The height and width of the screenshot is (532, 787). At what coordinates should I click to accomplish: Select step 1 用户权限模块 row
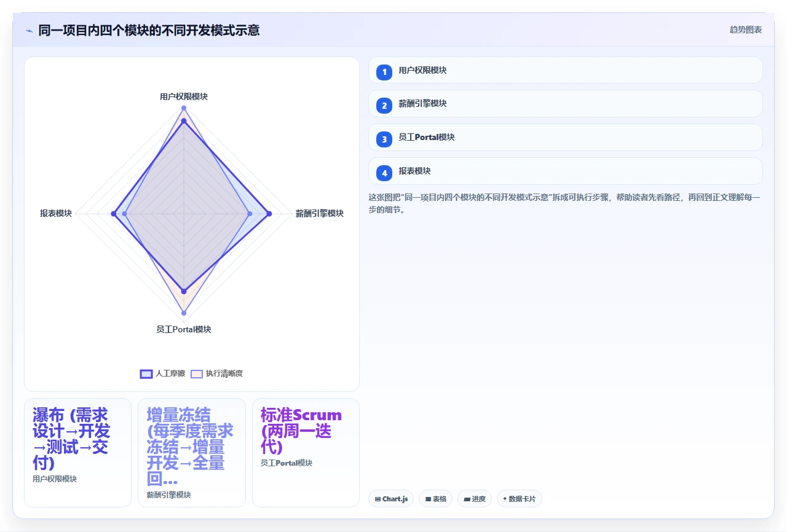[x=565, y=70]
